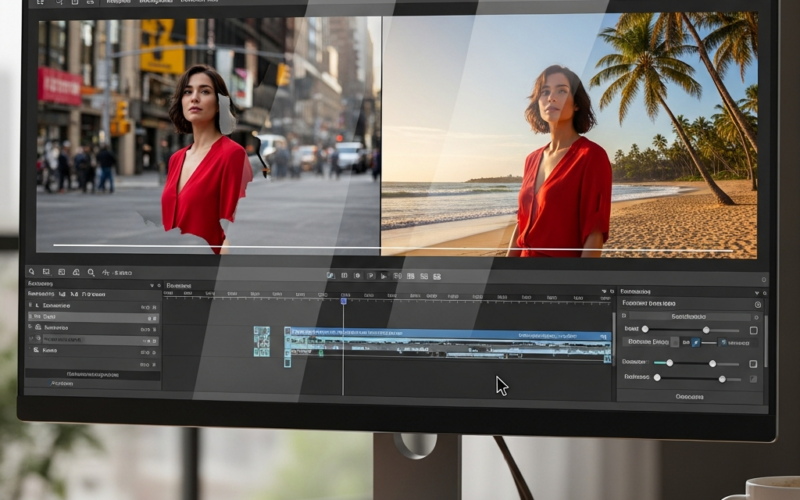Select the highlighted second layer row in layers list
Viewport: 800px width, 500px height.
point(93,317)
